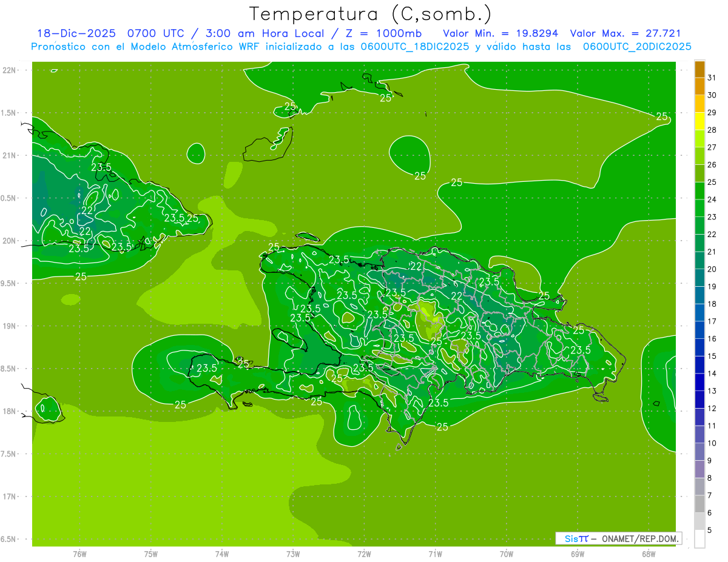
Task: Click the '72W' longitude axis label
Action: pyautogui.click(x=364, y=554)
